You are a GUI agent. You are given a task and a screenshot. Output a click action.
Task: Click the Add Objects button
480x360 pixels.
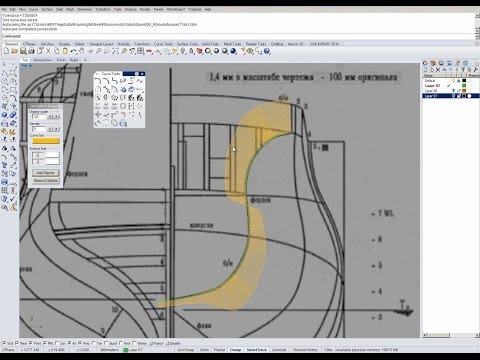coord(46,173)
